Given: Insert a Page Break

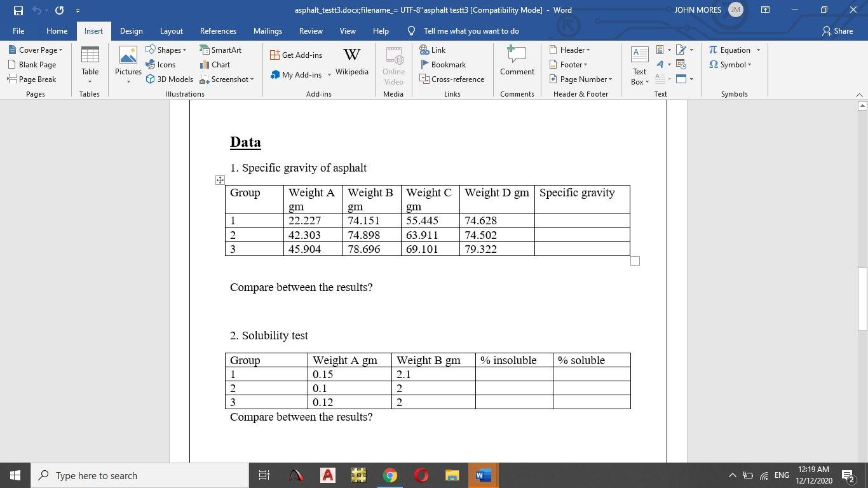Looking at the screenshot, I should (32, 79).
